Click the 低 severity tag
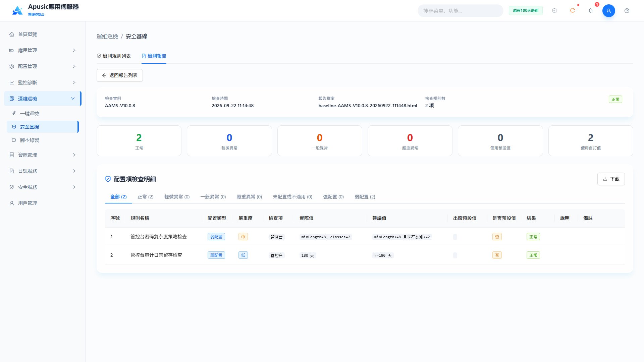This screenshot has width=644, height=362. (243, 255)
